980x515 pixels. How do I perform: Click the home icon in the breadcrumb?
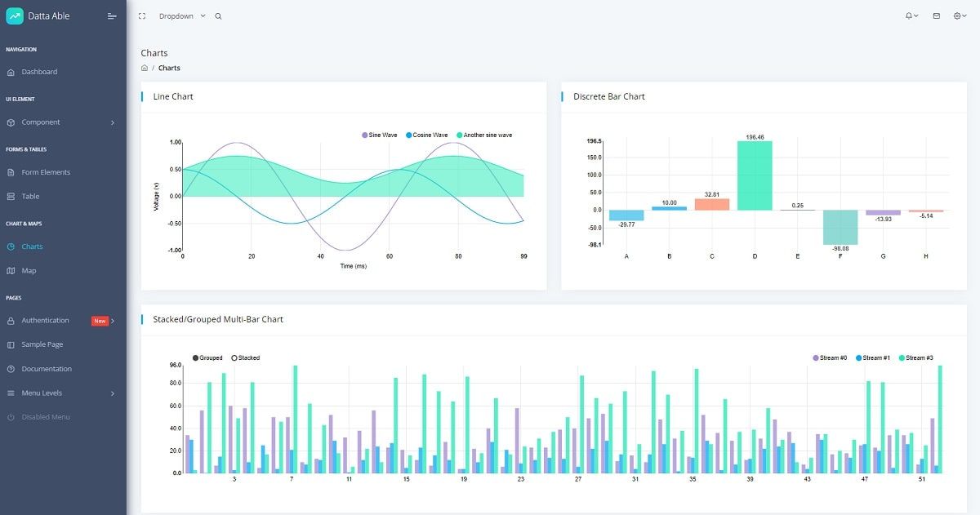click(145, 68)
